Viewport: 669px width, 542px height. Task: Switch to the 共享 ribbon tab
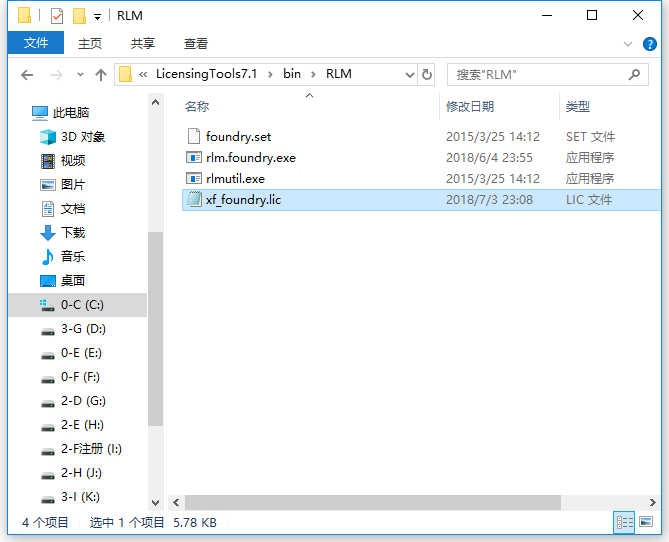tap(143, 43)
